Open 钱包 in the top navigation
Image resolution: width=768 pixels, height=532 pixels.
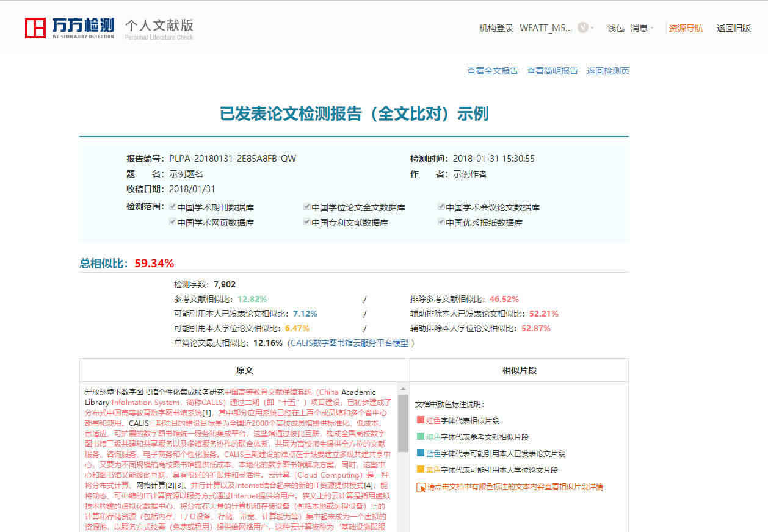[x=616, y=28]
